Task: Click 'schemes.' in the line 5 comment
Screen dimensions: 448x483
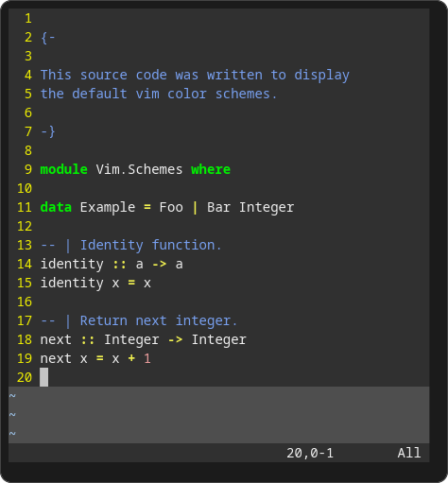Action: [x=246, y=94]
